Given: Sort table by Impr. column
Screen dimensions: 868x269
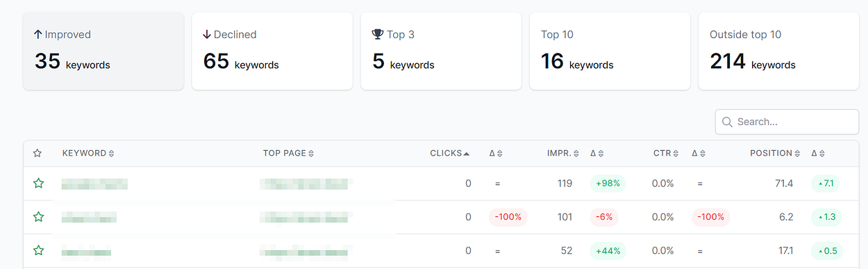Looking at the screenshot, I should 563,153.
